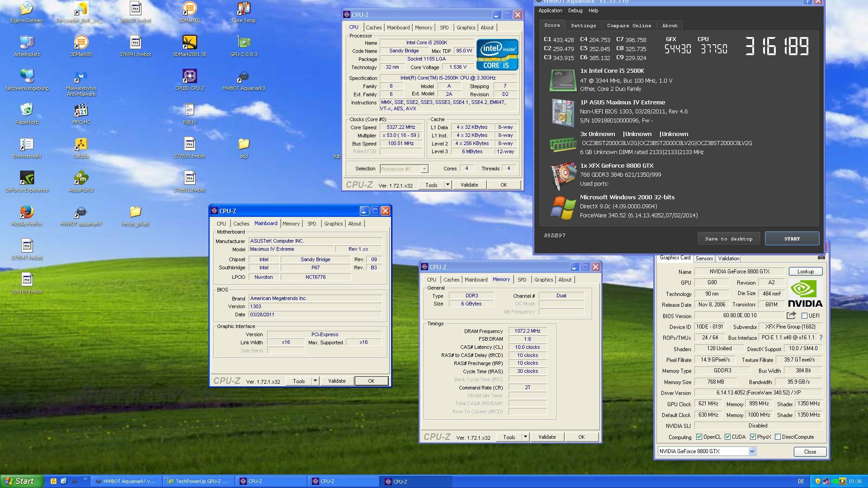Launch Mozilla Firefox from desktop

click(27, 216)
